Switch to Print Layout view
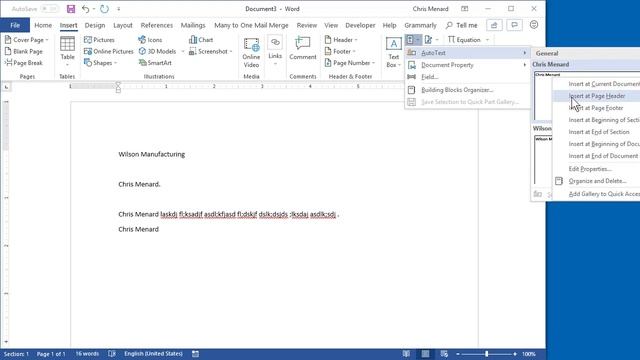Image resolution: width=640 pixels, height=360 pixels. (x=425, y=354)
